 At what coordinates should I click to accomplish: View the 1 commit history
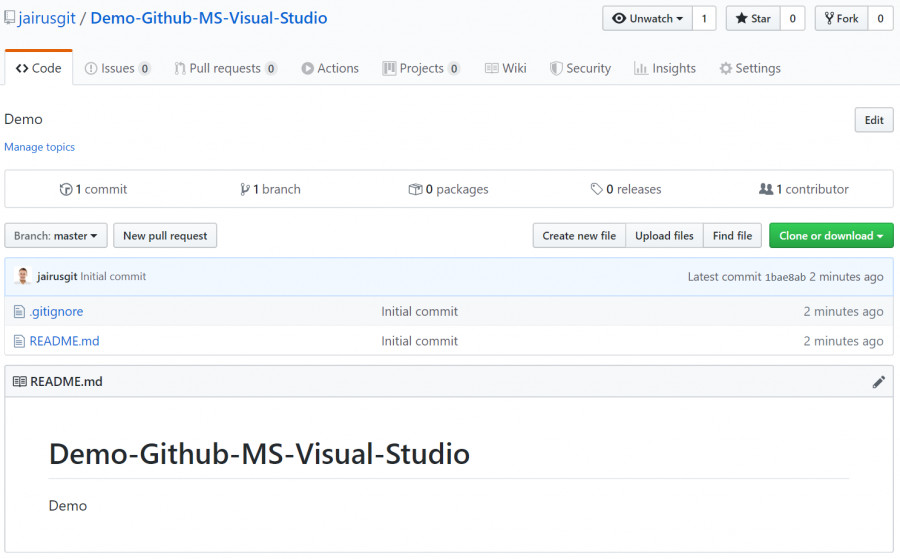[94, 189]
